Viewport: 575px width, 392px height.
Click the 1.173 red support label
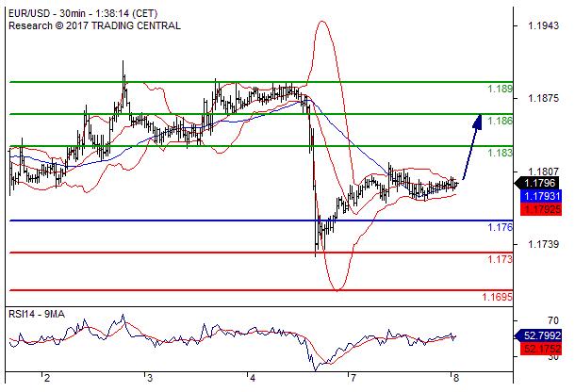[500, 259]
